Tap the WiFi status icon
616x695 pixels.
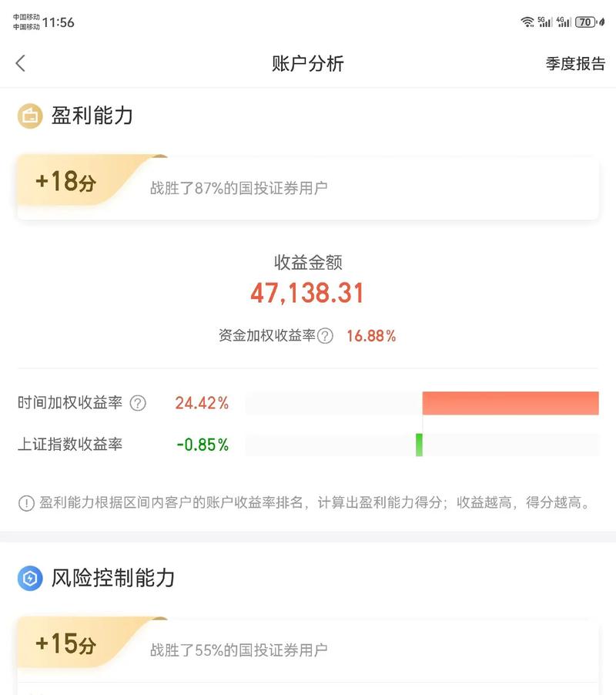pyautogui.click(x=527, y=22)
